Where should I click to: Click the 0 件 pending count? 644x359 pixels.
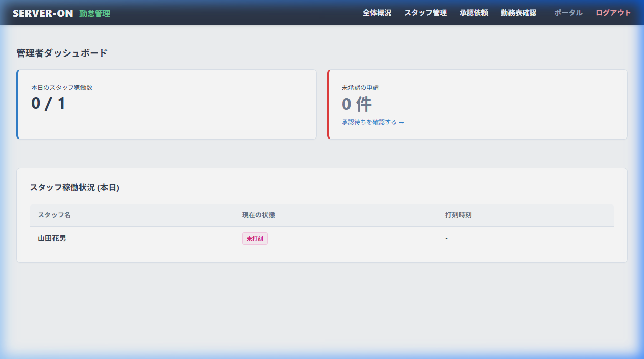click(x=357, y=104)
